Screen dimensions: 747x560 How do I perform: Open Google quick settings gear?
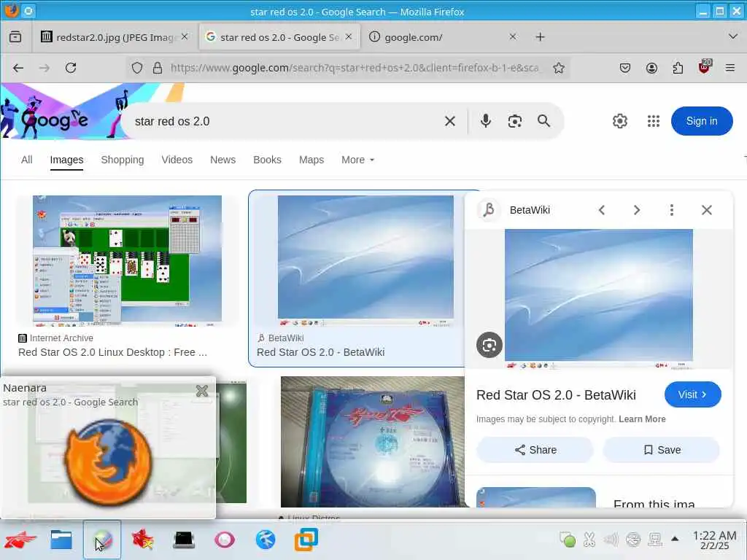[620, 122]
